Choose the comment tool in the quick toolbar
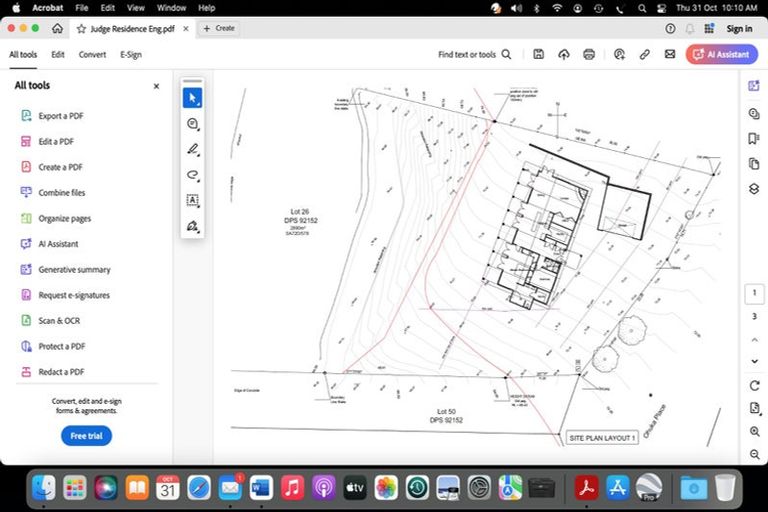Screen dimensions: 768x512 (x=193, y=124)
